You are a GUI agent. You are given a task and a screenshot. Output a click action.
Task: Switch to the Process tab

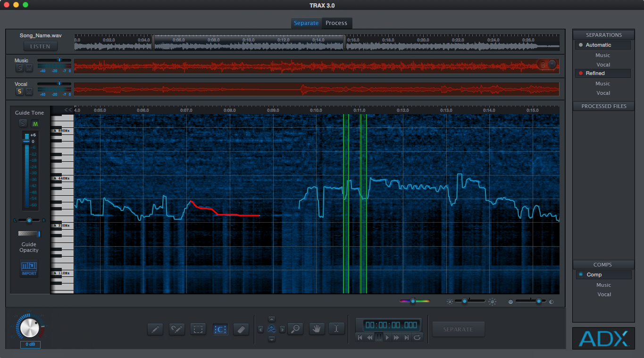[x=336, y=23]
